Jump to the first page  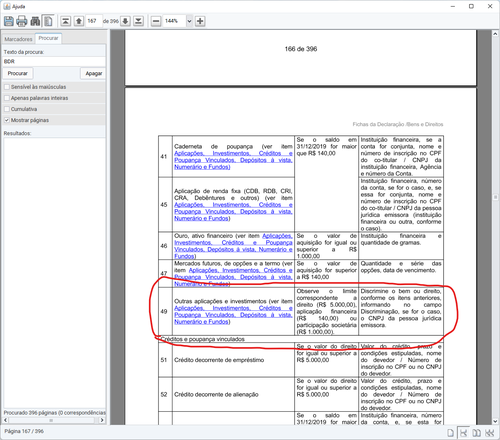click(x=65, y=21)
